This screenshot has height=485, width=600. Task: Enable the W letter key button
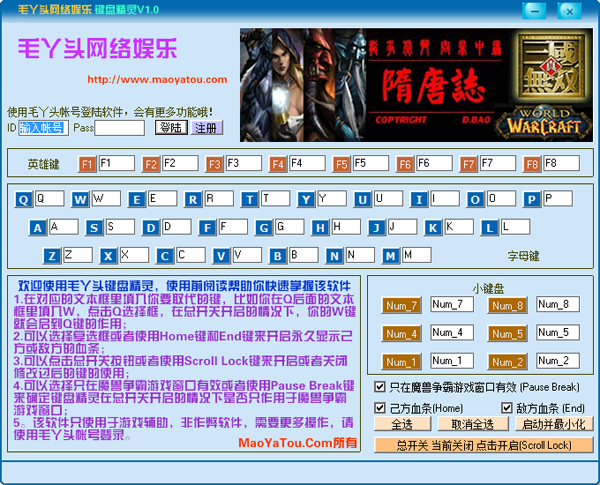[x=80, y=199]
